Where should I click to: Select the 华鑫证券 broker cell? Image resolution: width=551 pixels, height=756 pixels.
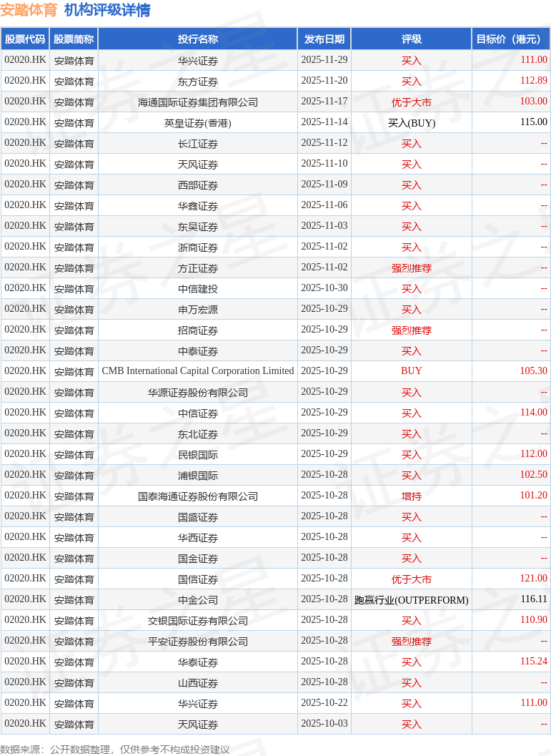(x=198, y=206)
